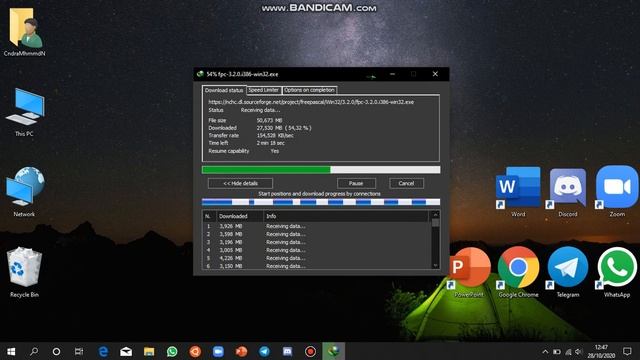Open the network tray icon

click(568, 351)
